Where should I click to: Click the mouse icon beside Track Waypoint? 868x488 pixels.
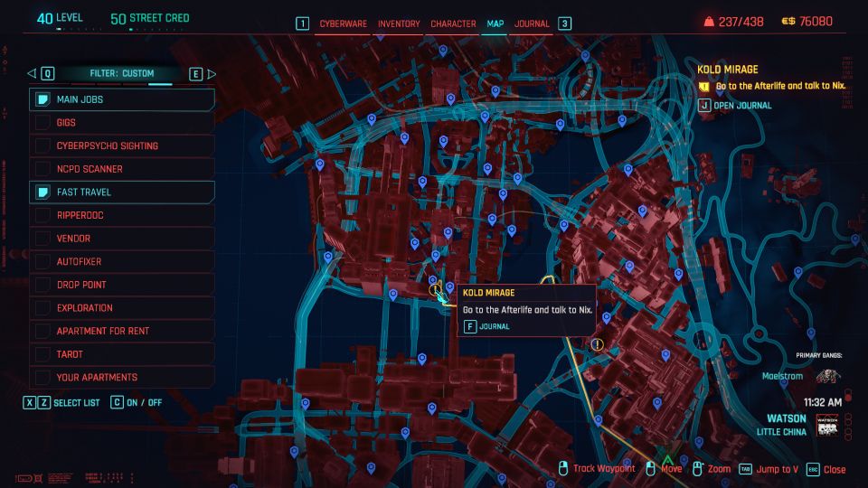pos(563,469)
